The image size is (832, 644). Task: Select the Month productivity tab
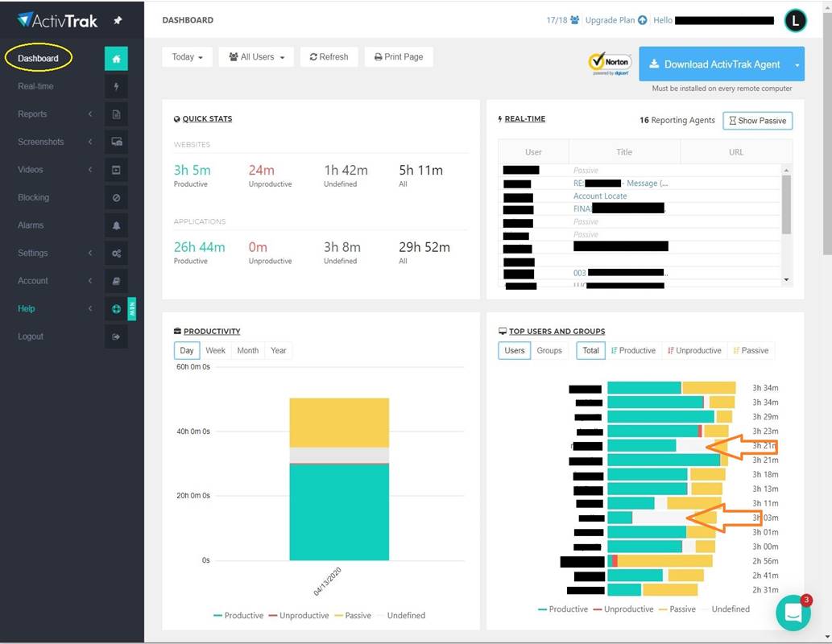click(248, 351)
